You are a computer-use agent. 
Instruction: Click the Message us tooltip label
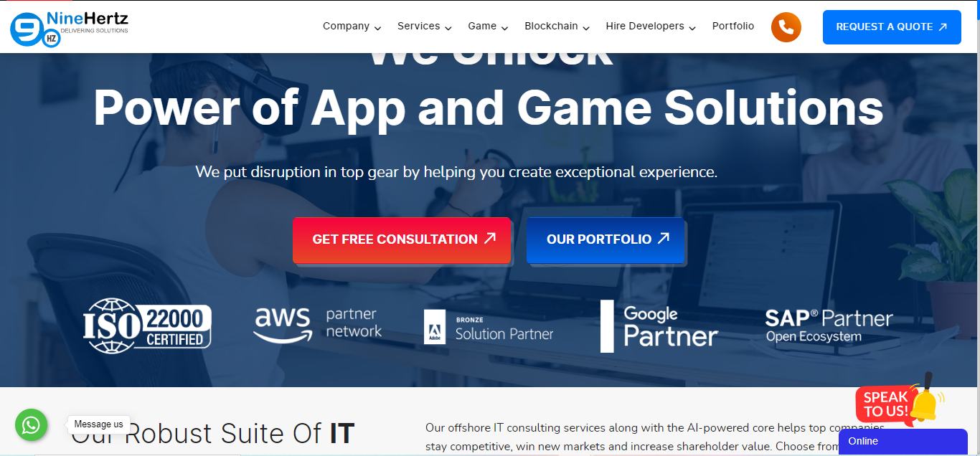(x=99, y=424)
